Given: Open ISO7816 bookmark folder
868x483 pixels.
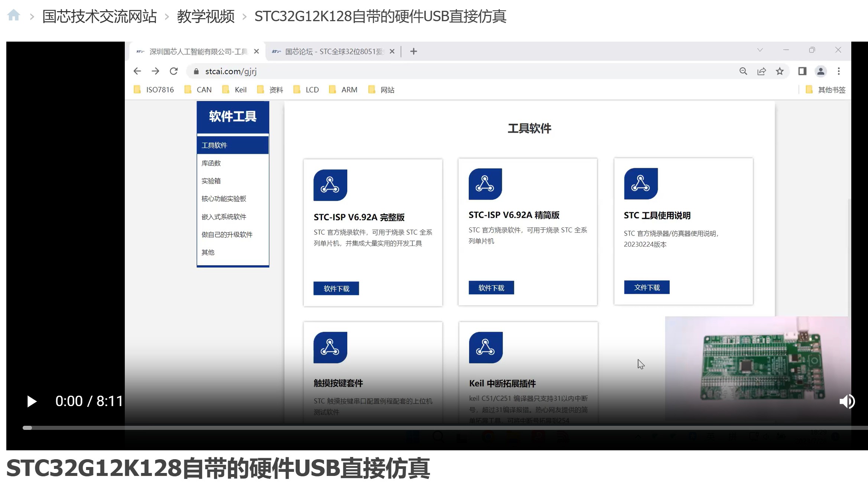Looking at the screenshot, I should [x=154, y=90].
